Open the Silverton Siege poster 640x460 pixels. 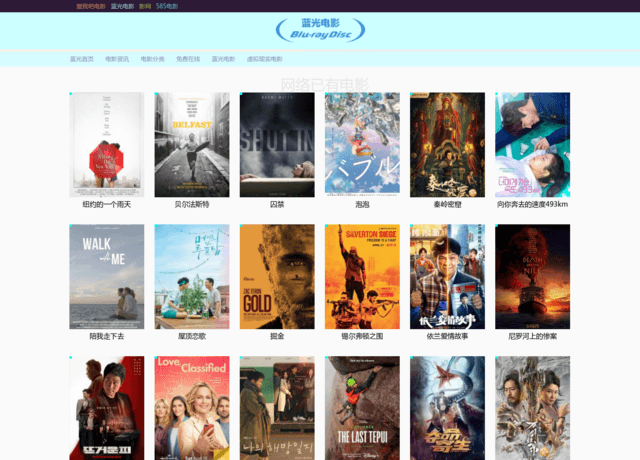(x=362, y=277)
